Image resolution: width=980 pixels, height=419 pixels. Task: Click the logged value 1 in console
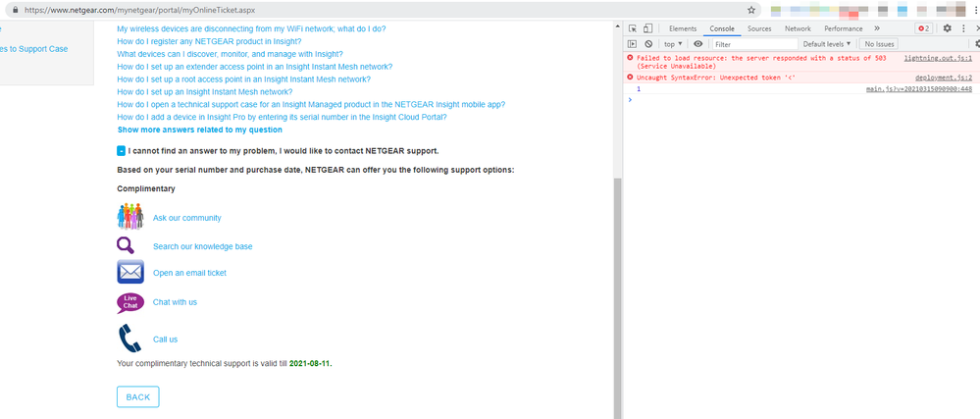638,89
